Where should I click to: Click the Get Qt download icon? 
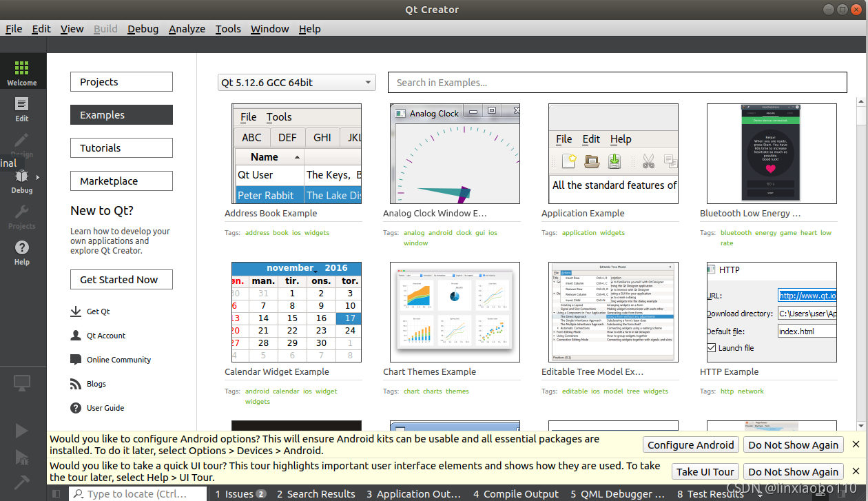(76, 311)
